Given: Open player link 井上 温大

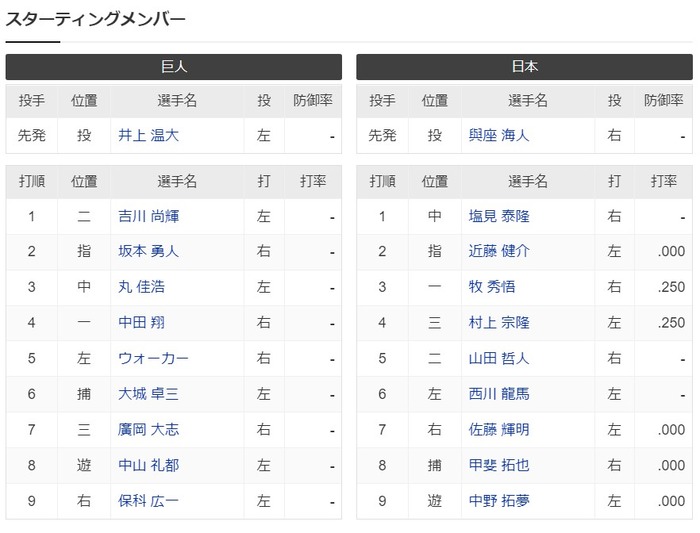Looking at the screenshot, I should pos(148,135).
